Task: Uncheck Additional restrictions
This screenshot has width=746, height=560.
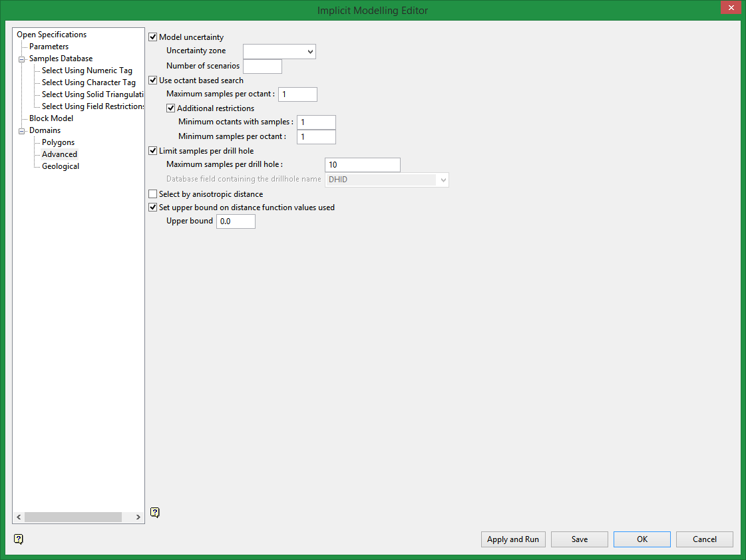Action: [x=171, y=108]
